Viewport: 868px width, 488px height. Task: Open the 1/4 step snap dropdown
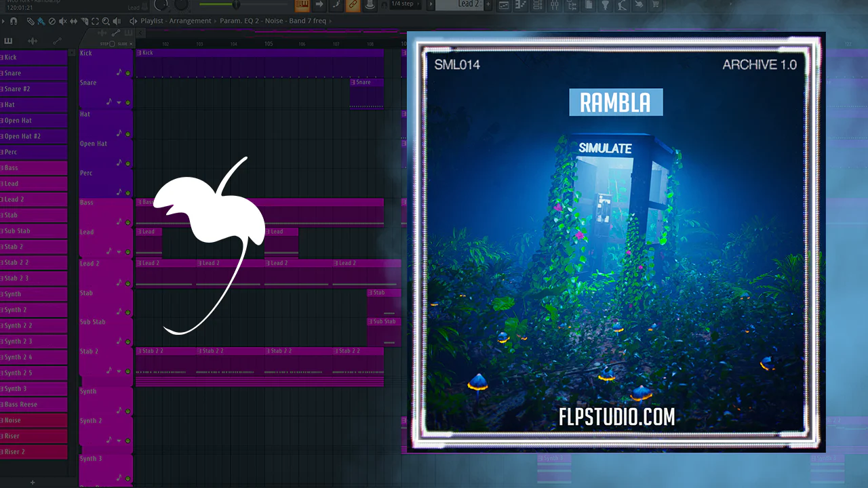[407, 4]
